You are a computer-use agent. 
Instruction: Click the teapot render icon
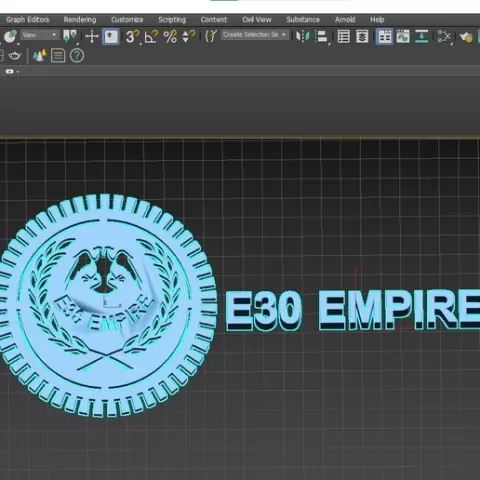14,56
